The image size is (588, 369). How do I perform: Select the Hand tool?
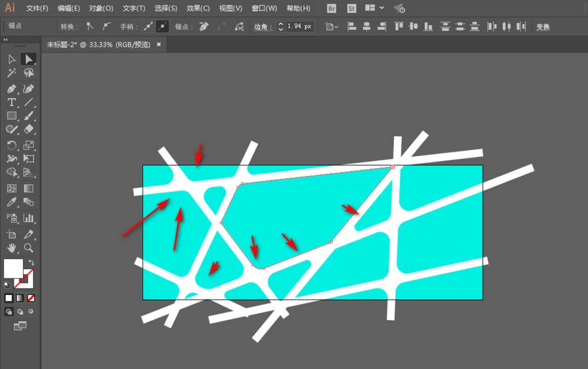(12, 248)
